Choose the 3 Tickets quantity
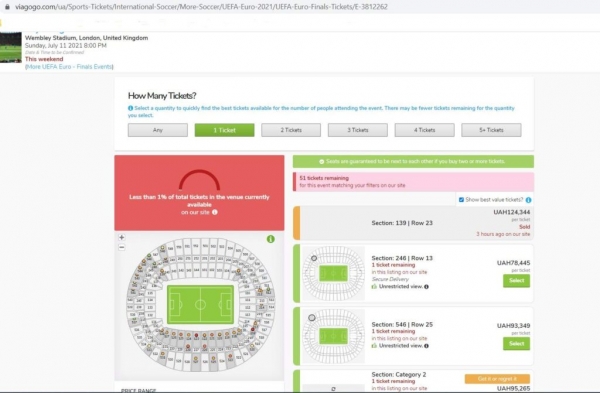Screen dimensions: 600x393 pos(358,130)
